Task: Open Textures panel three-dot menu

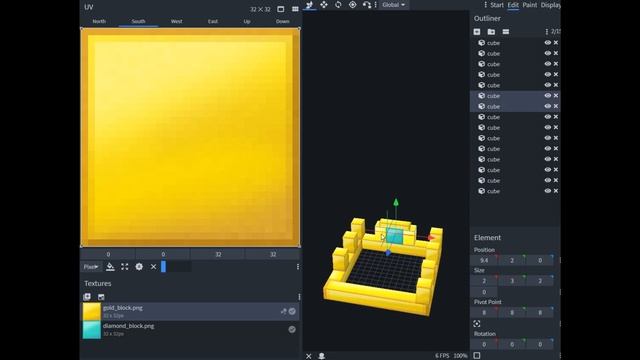Action: pos(299,297)
